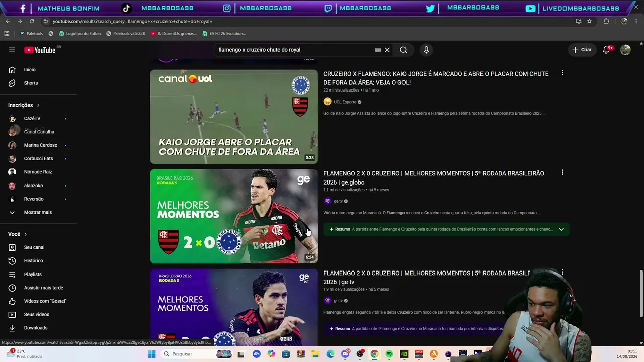Visit the UOL Esporte channel
Screen dimensions: 644x362
point(345,102)
